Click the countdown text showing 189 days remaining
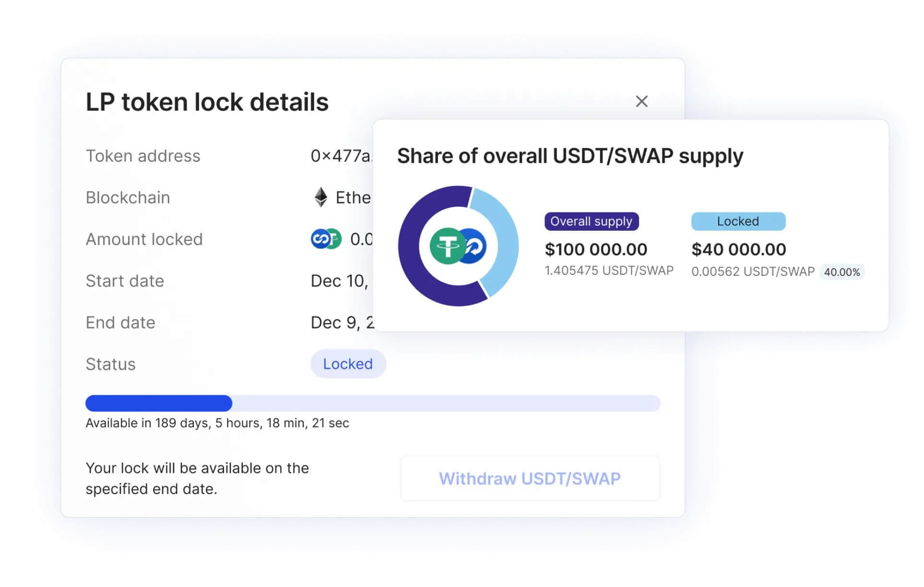 point(217,423)
